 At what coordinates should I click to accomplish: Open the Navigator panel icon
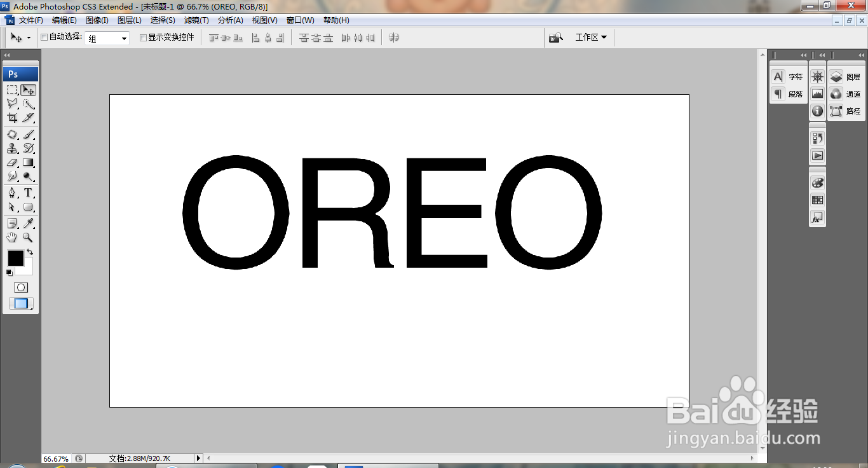click(818, 77)
